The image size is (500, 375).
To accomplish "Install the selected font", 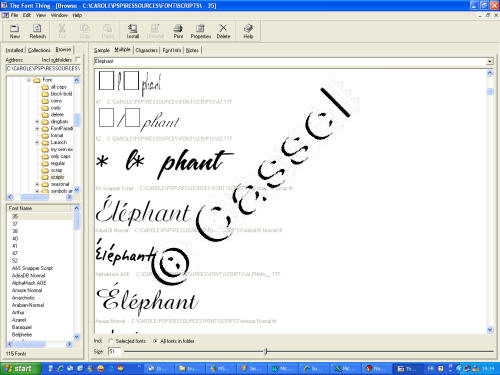I will (x=133, y=31).
